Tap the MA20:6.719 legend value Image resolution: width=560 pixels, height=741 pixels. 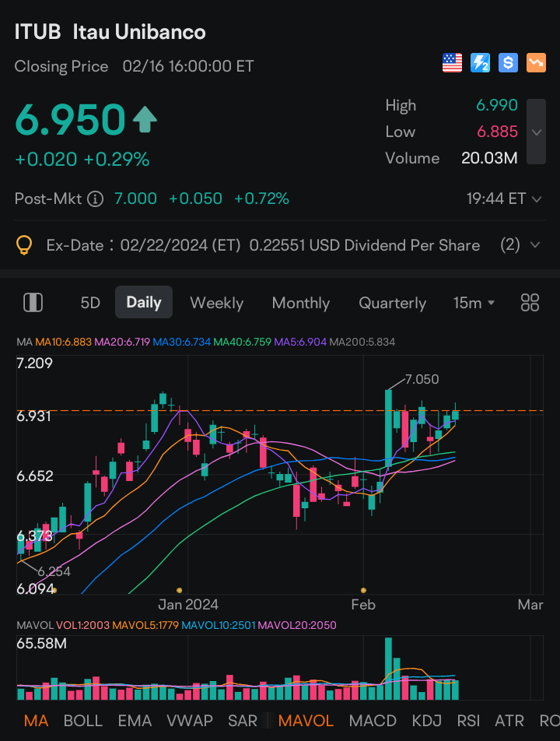(x=122, y=342)
